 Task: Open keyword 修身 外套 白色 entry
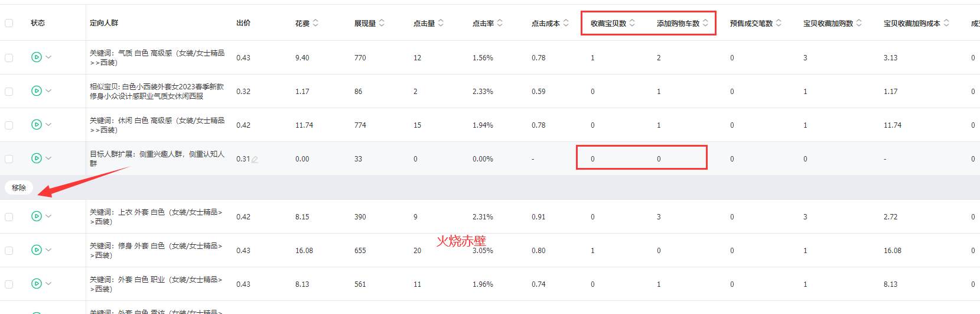[156, 251]
